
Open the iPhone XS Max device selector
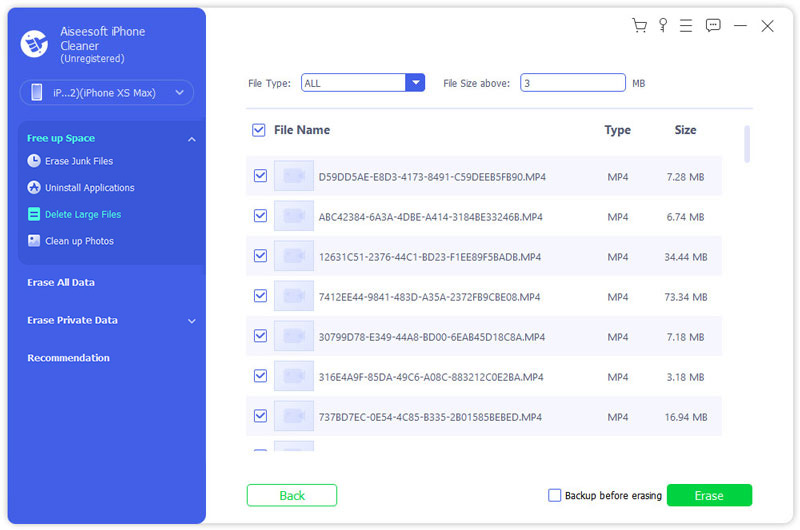[107, 93]
